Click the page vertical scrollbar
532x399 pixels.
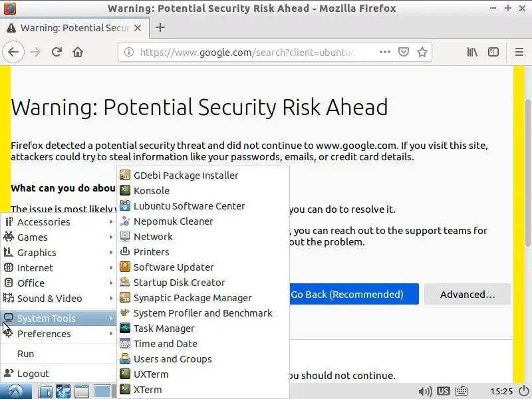(527, 199)
